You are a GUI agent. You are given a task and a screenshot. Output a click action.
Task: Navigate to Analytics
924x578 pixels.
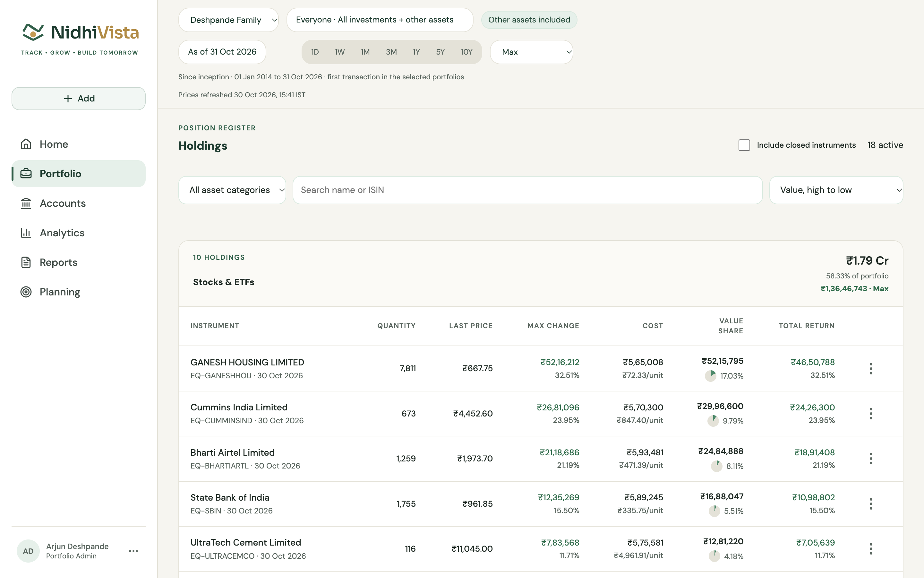[78, 232]
